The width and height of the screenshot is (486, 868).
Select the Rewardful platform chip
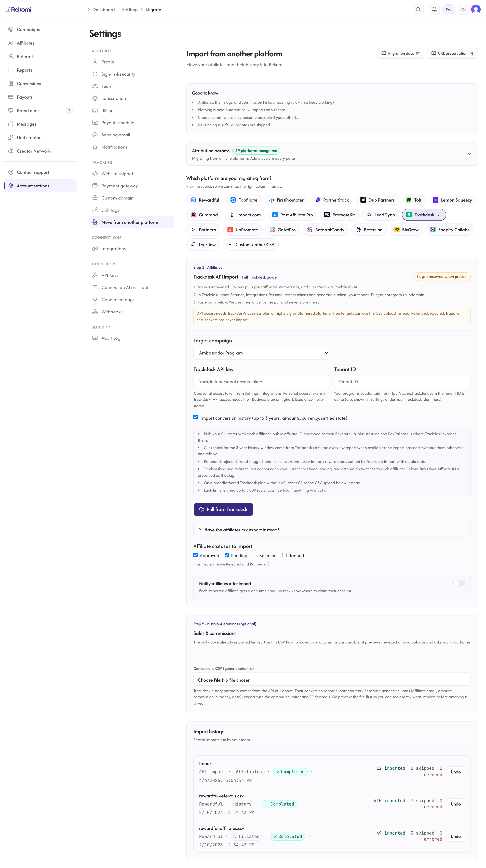coord(205,200)
